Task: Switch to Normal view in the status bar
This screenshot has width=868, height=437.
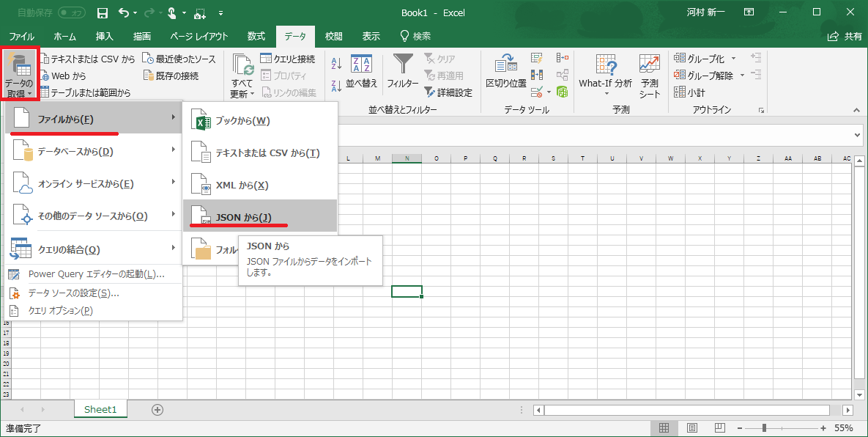Action: (x=664, y=427)
